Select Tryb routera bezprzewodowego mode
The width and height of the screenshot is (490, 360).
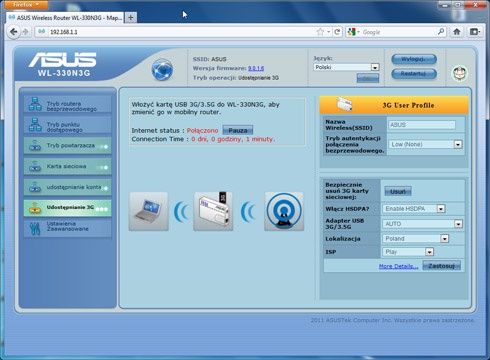pos(68,105)
